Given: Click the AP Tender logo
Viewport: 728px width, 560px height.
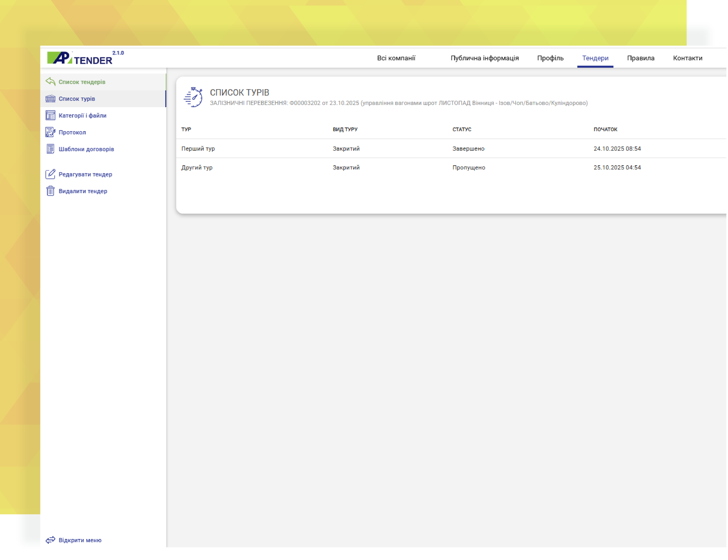Looking at the screenshot, I should 80,59.
